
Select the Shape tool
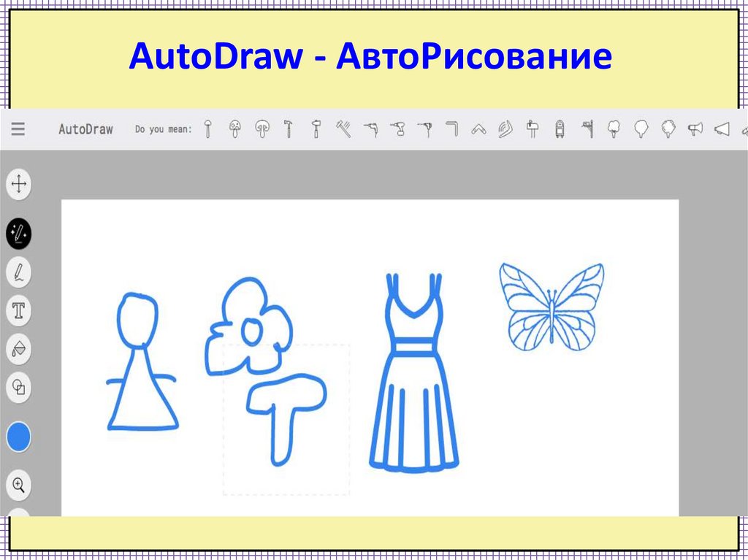(18, 387)
